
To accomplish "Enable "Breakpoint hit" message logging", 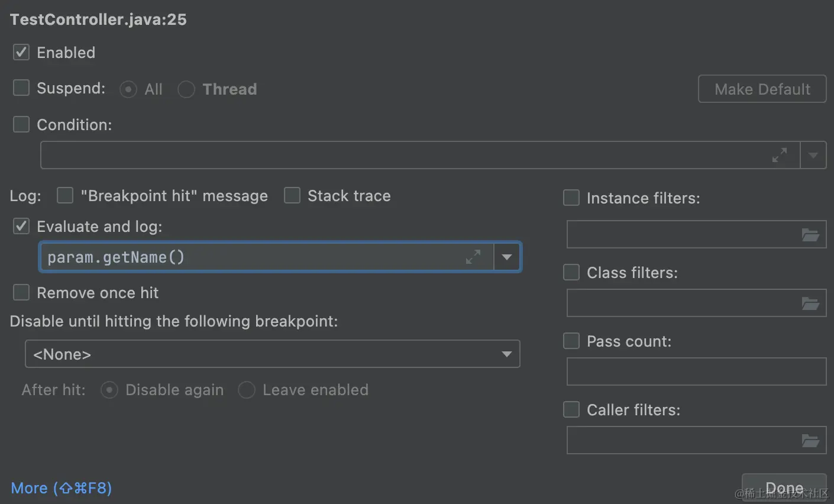I will pos(65,195).
